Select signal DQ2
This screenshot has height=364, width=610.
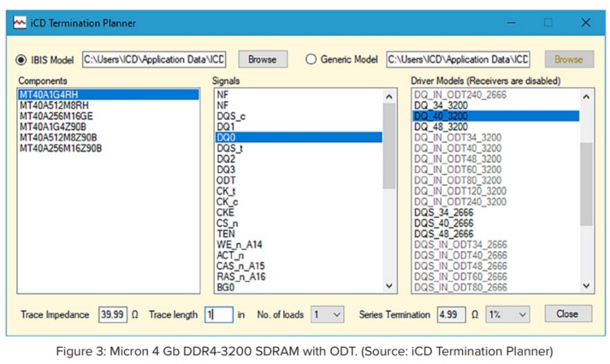[298, 159]
